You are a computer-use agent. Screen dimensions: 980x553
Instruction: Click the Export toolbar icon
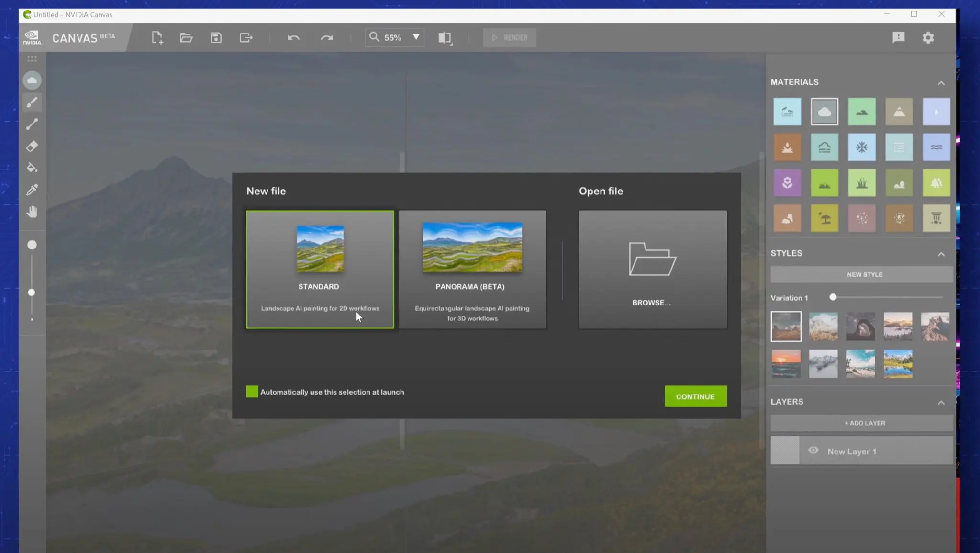tap(246, 37)
